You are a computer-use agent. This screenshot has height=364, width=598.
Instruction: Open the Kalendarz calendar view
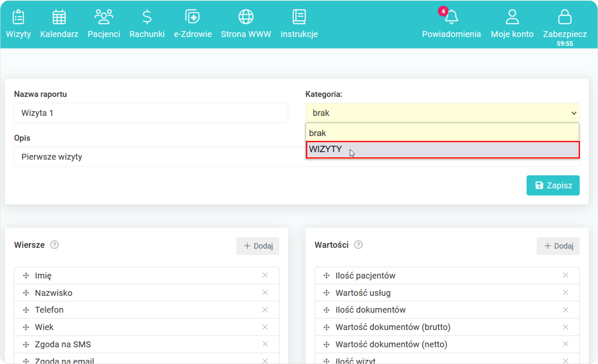pos(59,24)
